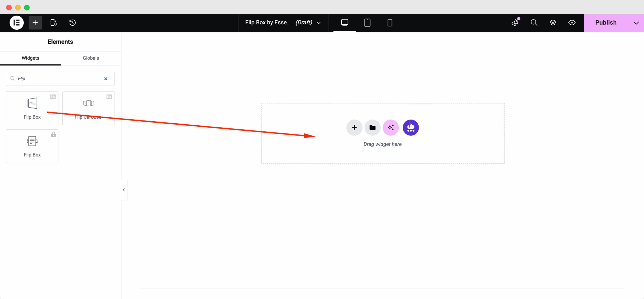Click the AI sparkle build button
Image resolution: width=644 pixels, height=299 pixels.
pos(390,128)
